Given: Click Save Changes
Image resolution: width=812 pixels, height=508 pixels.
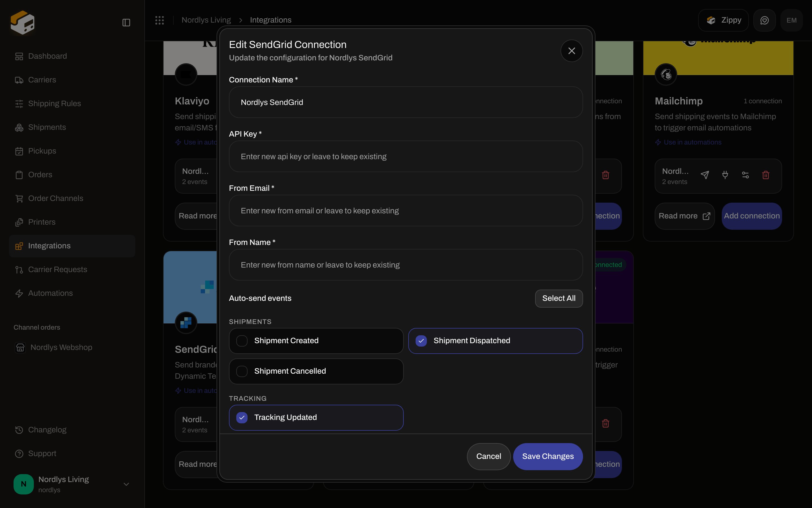Looking at the screenshot, I should click(548, 456).
